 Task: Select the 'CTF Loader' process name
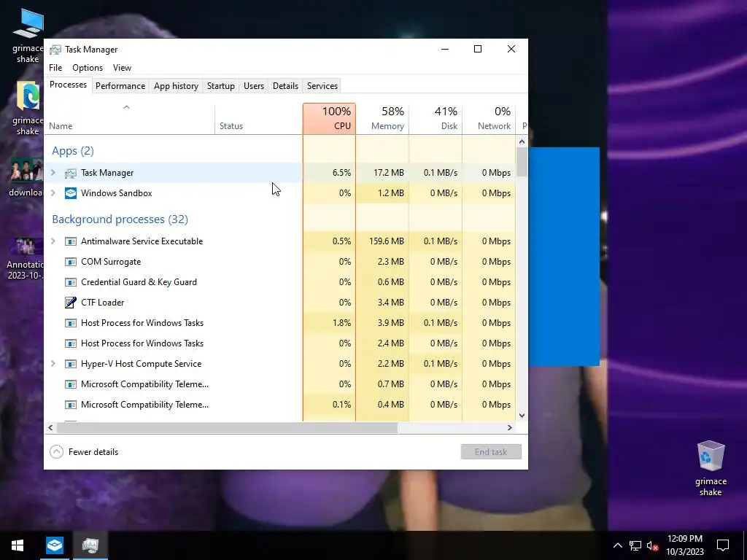(x=102, y=303)
